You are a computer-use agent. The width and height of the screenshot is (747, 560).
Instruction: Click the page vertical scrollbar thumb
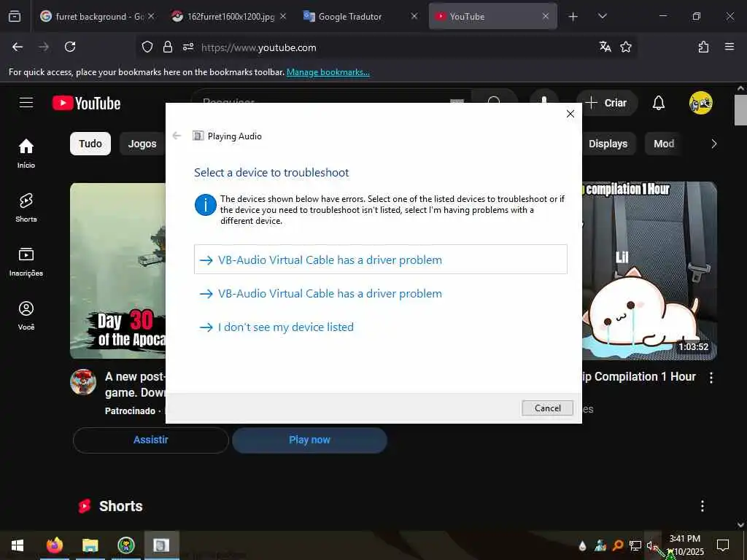pyautogui.click(x=740, y=110)
